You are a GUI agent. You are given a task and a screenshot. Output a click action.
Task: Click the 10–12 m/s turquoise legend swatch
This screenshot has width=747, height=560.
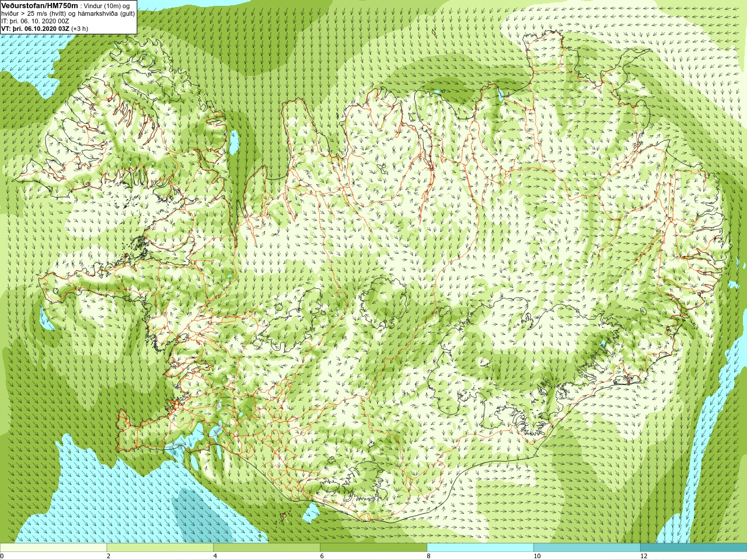coord(587,547)
